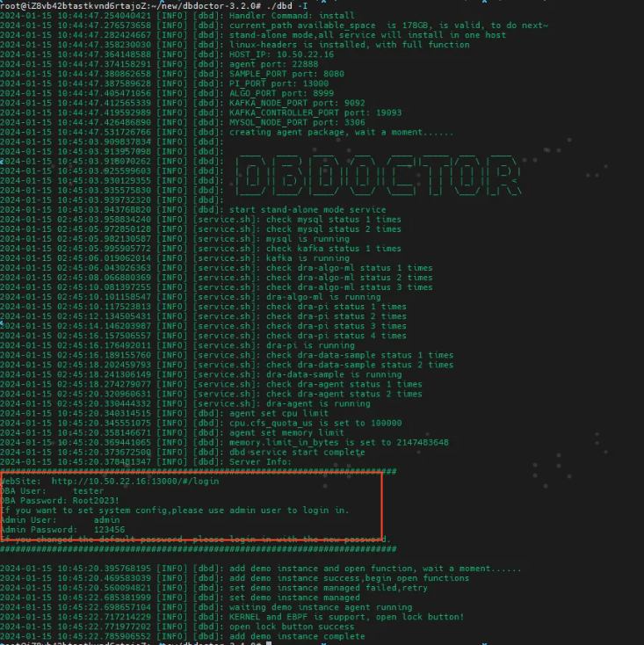Click 'check dra-data-sample status 2 times' line
644x645 pixels.
pos(359,365)
